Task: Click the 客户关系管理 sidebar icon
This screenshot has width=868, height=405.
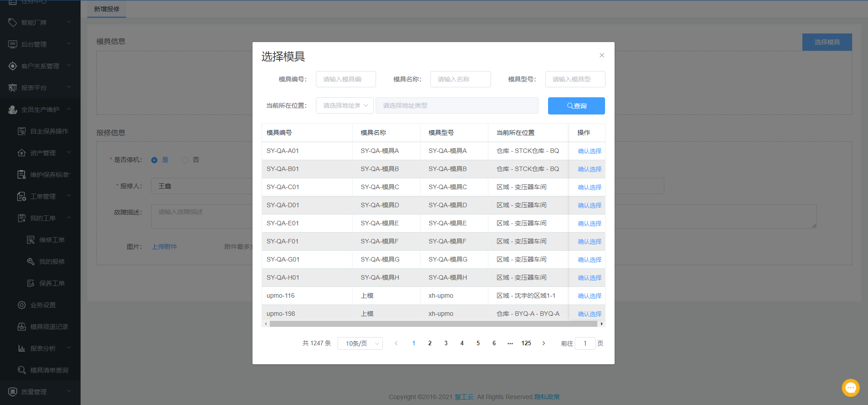Action: click(13, 66)
